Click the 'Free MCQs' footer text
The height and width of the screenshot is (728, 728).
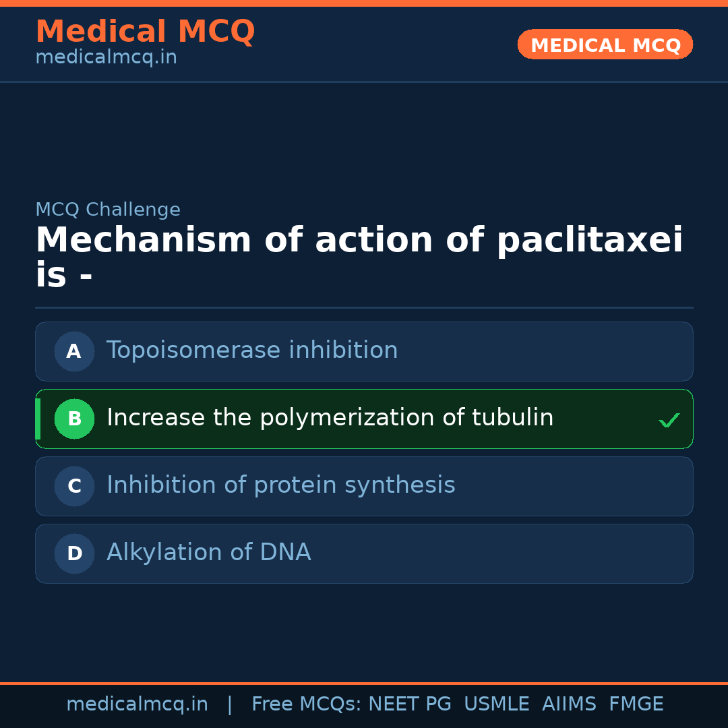pos(306,704)
